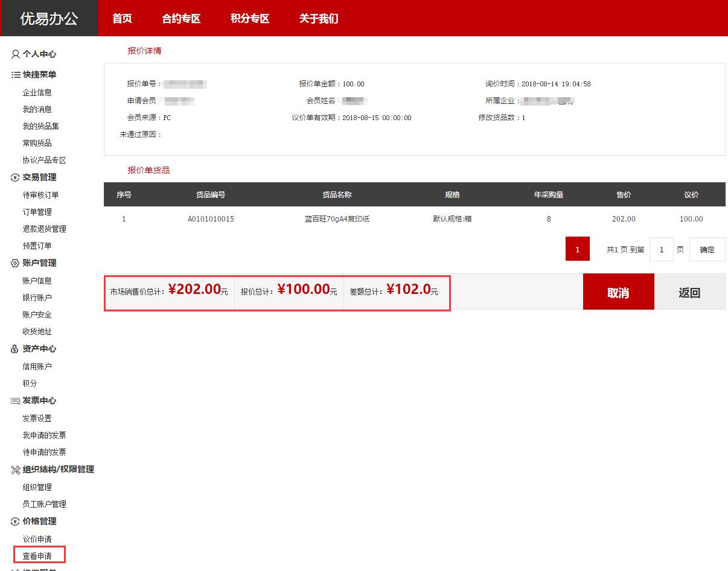Screen dimensions: 728x571
Task: Click the gear icon beside 账户管理
Action: tap(16, 263)
